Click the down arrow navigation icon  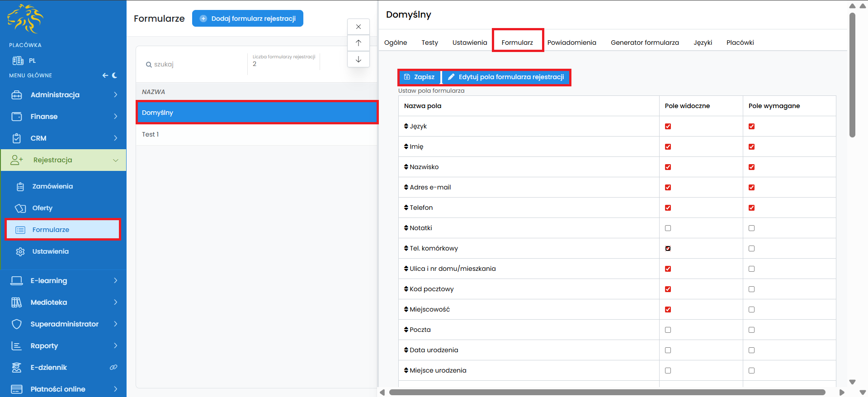[359, 59]
